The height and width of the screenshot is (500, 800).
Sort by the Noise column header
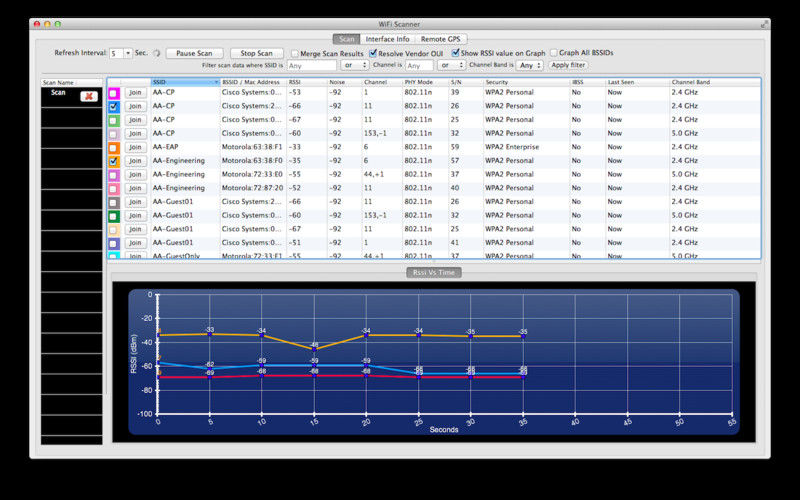344,82
